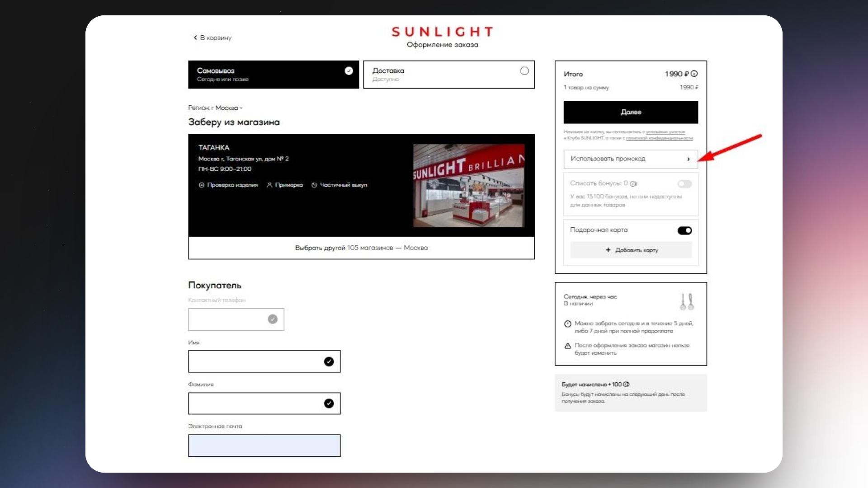Click the Самовывоз checkmark circle

coord(349,71)
